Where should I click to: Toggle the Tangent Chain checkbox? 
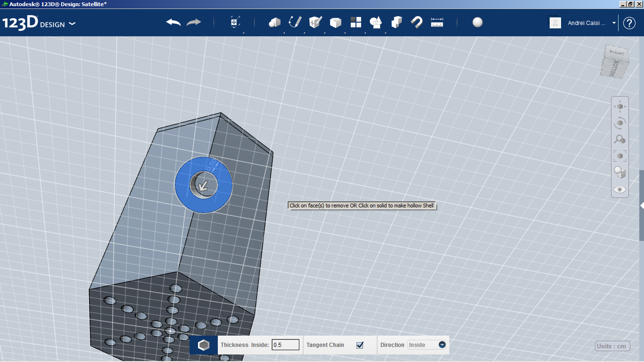coord(360,345)
